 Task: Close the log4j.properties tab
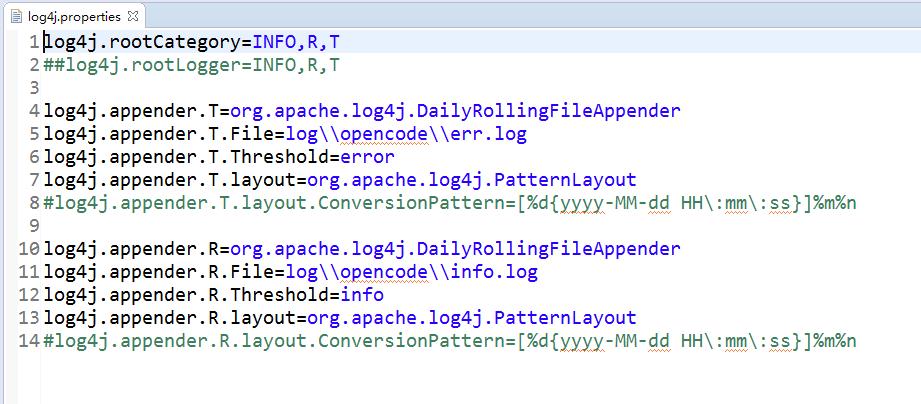click(133, 16)
